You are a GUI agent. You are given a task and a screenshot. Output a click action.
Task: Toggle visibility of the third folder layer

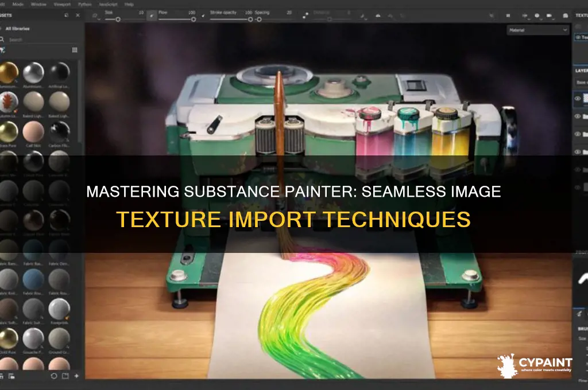578,152
